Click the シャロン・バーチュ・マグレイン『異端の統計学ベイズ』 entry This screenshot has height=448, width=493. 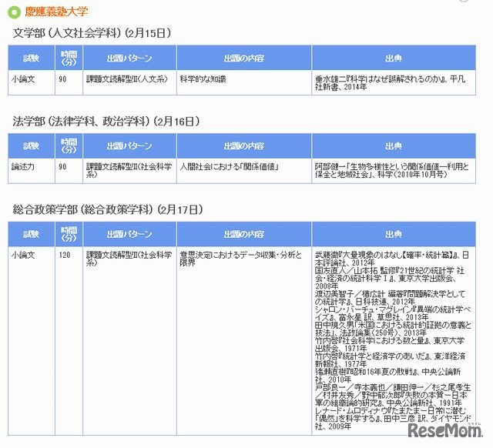click(393, 313)
